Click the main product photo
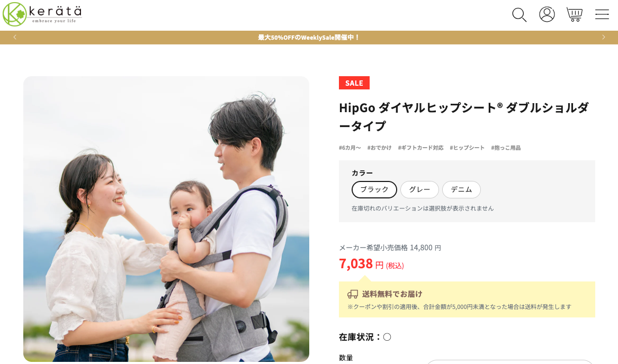This screenshot has width=618, height=364. coord(166,219)
